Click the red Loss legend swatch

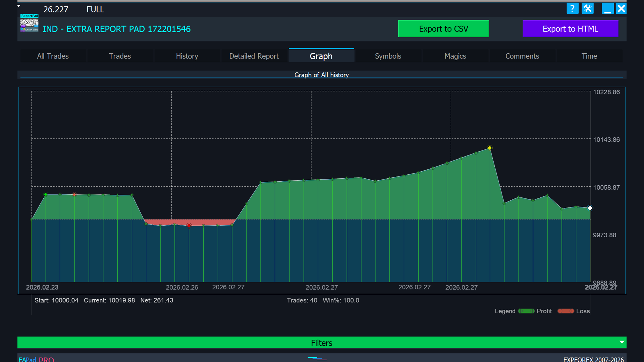click(566, 311)
